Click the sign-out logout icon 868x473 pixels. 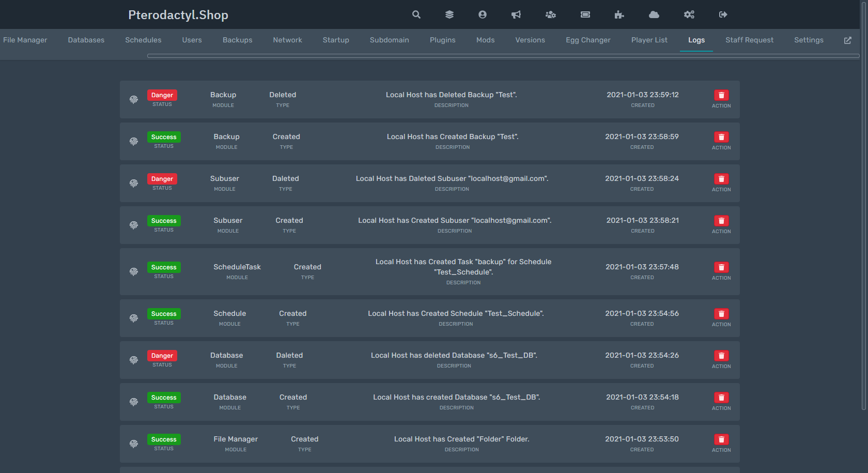coord(723,14)
